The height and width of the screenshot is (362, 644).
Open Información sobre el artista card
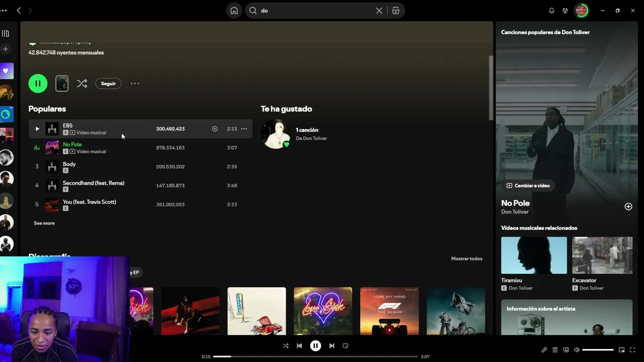(567, 317)
